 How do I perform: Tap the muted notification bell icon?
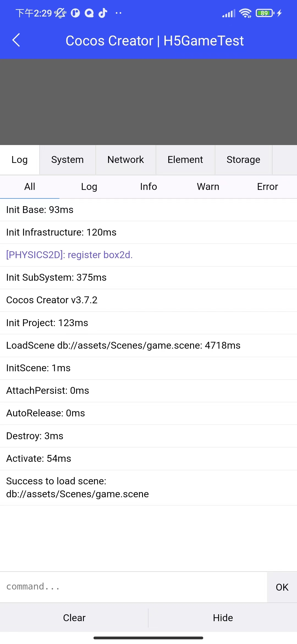[60, 13]
